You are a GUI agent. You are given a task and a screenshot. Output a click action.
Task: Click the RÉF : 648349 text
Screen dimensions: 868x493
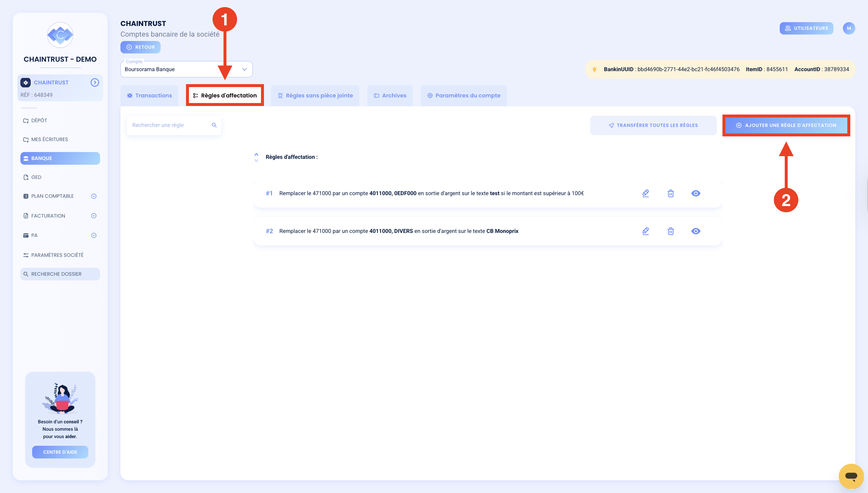click(37, 95)
